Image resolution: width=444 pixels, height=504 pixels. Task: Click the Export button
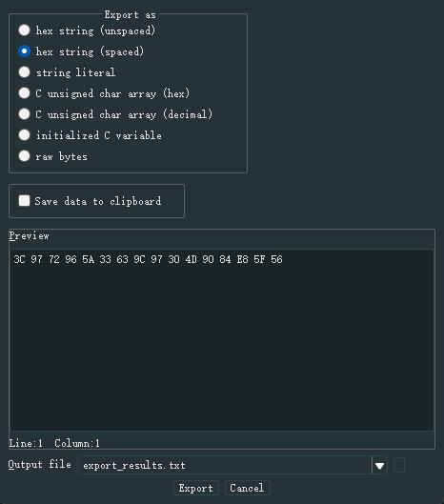(196, 488)
